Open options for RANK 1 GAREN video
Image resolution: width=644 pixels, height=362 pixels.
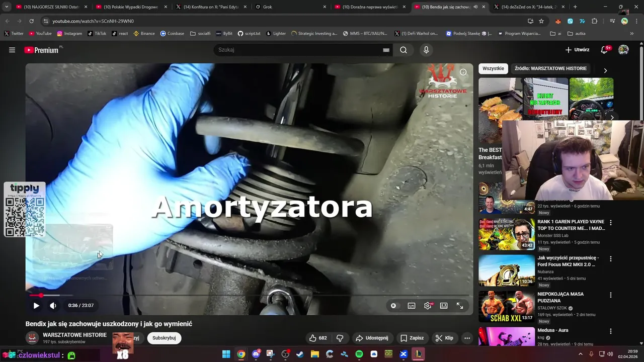611,222
